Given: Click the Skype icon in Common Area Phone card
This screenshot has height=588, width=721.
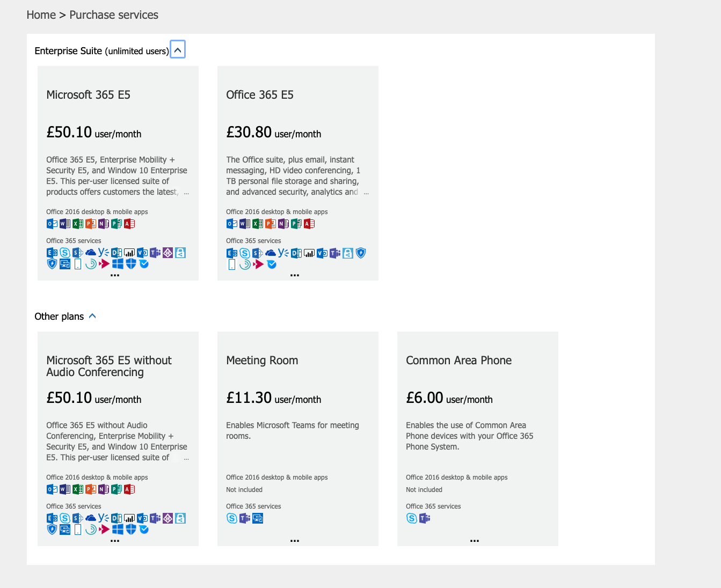Looking at the screenshot, I should (412, 518).
